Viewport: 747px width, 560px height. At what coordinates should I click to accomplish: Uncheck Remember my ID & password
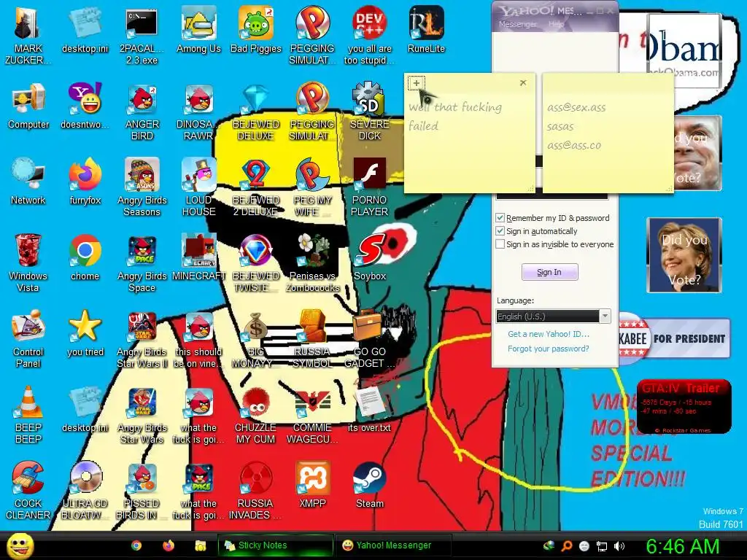(x=500, y=218)
